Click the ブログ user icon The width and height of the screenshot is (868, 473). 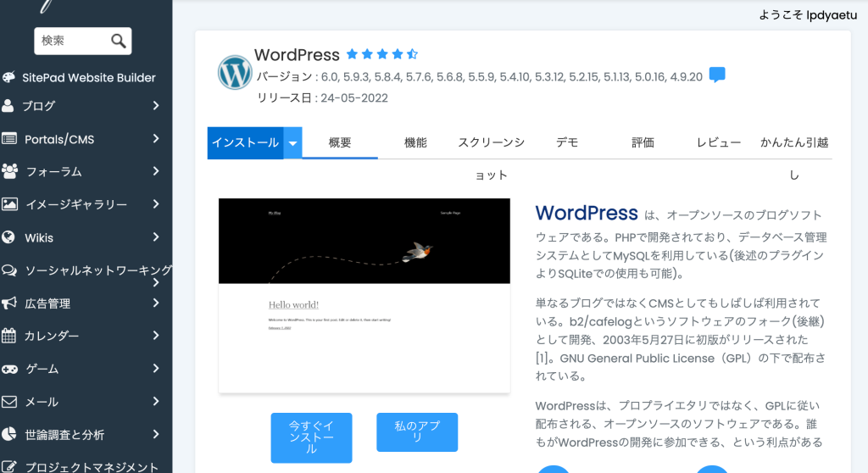tap(8, 105)
